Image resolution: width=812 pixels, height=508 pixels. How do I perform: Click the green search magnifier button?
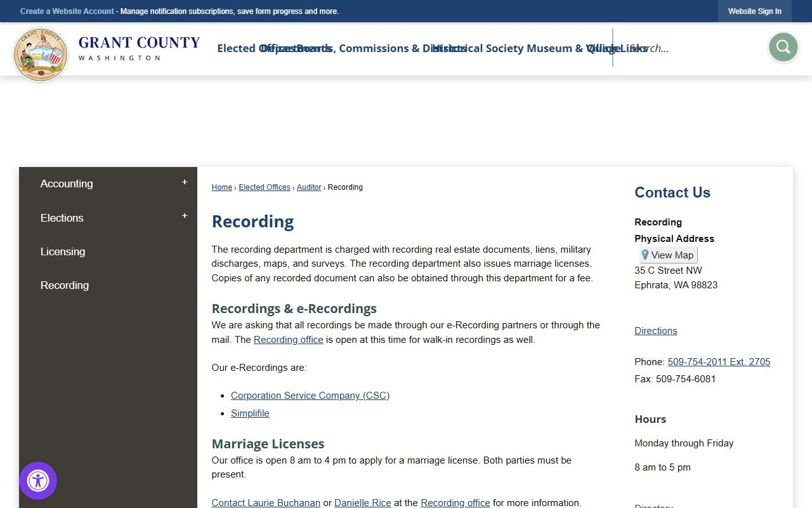click(783, 47)
